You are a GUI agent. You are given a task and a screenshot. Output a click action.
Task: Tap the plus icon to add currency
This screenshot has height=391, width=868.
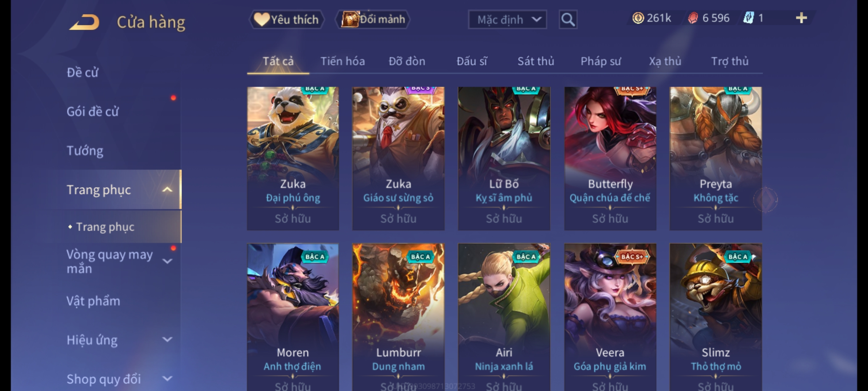point(801,18)
